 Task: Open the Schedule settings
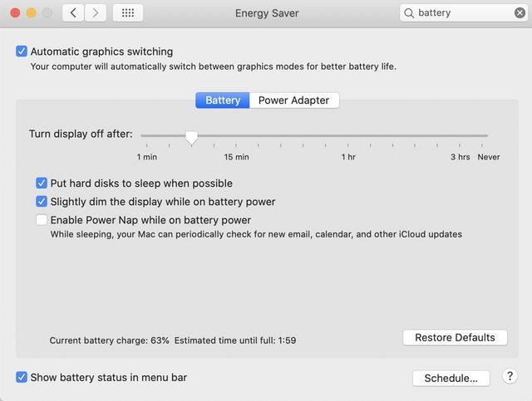pos(451,378)
